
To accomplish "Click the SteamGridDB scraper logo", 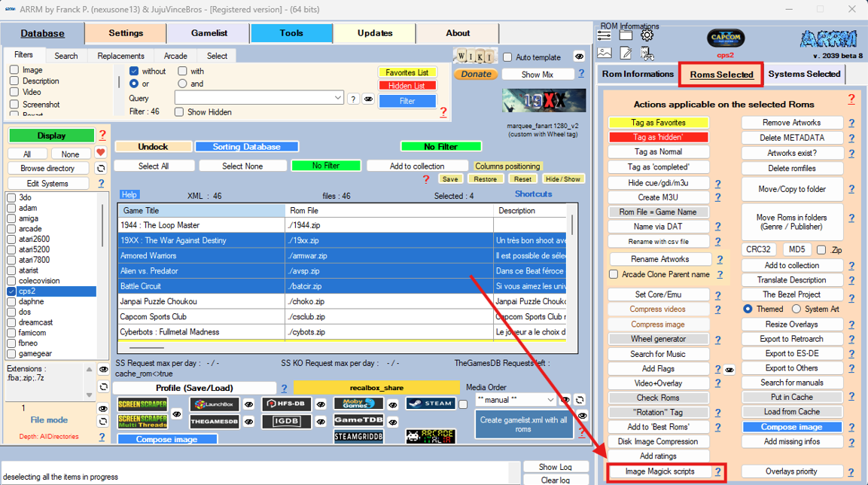I will (358, 436).
